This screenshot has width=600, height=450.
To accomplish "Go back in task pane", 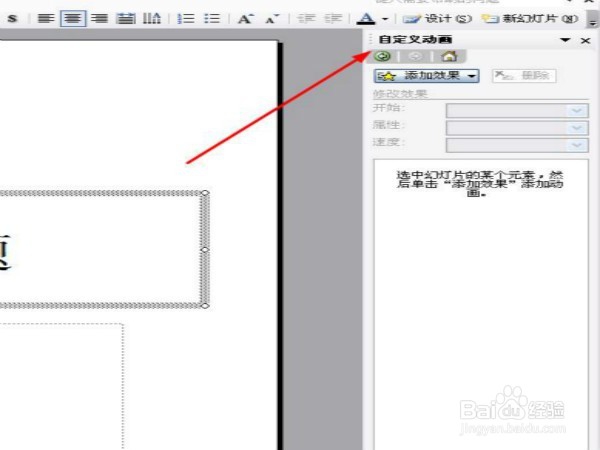I will [x=382, y=56].
